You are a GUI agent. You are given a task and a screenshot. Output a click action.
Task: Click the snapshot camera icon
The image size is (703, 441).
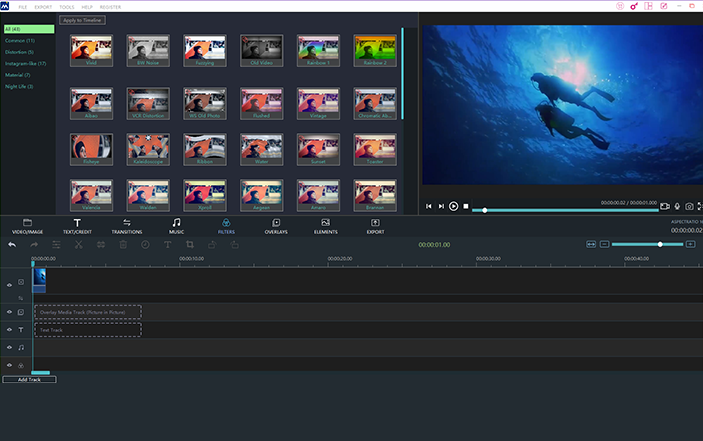(x=689, y=206)
